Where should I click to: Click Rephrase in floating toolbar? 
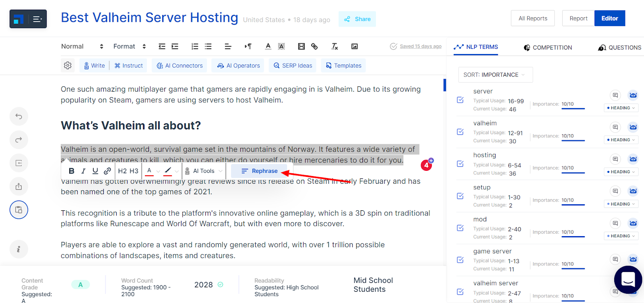click(x=259, y=171)
